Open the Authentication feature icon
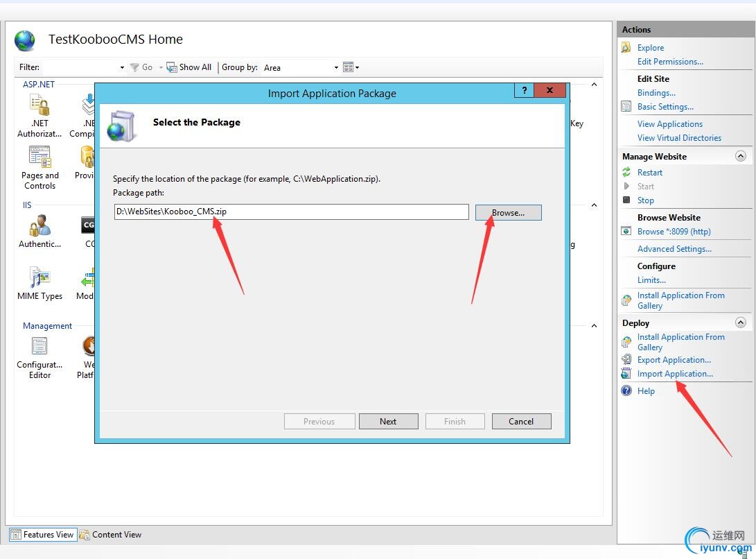The height and width of the screenshot is (559, 756). [x=39, y=225]
